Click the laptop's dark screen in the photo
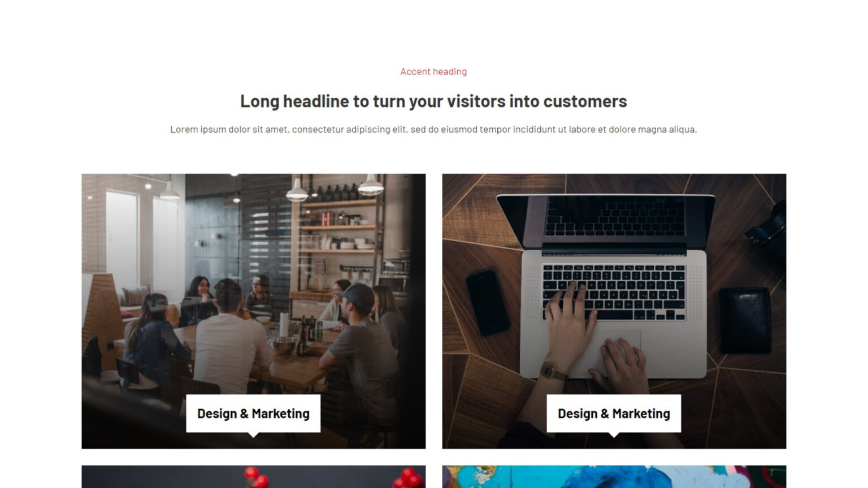The height and width of the screenshot is (488, 868). (614, 217)
